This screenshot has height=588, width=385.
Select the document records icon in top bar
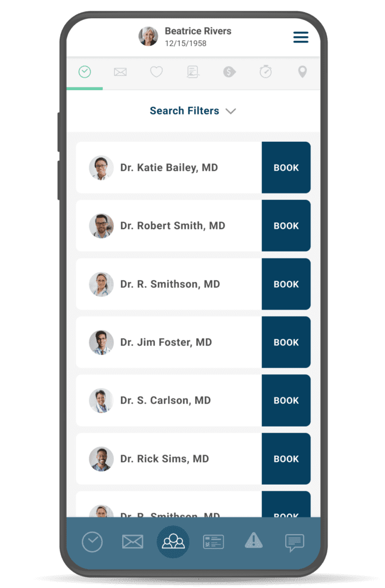[x=193, y=72]
